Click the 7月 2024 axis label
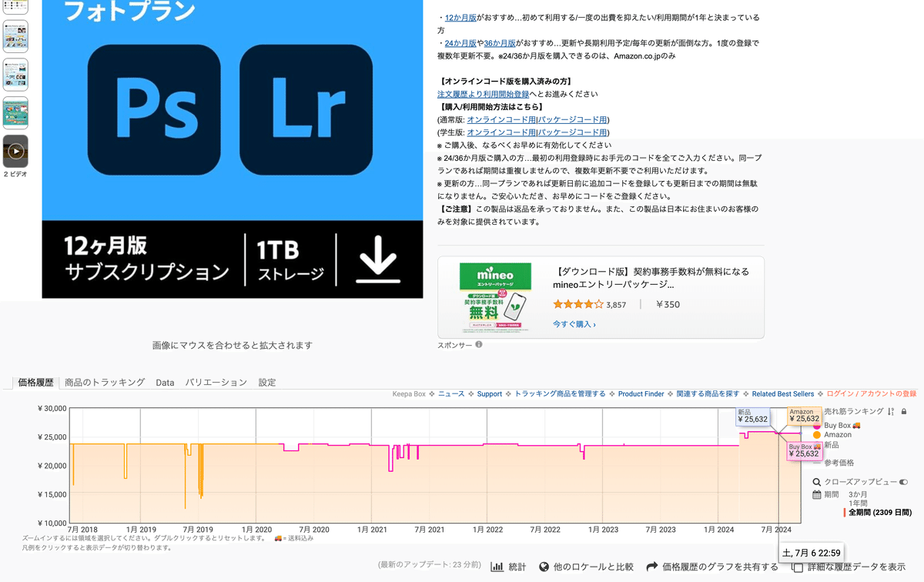The width and height of the screenshot is (924, 582). 776,530
